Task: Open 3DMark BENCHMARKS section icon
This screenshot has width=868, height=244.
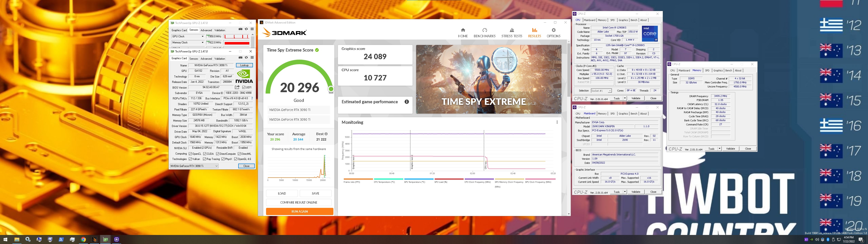Action: (485, 30)
